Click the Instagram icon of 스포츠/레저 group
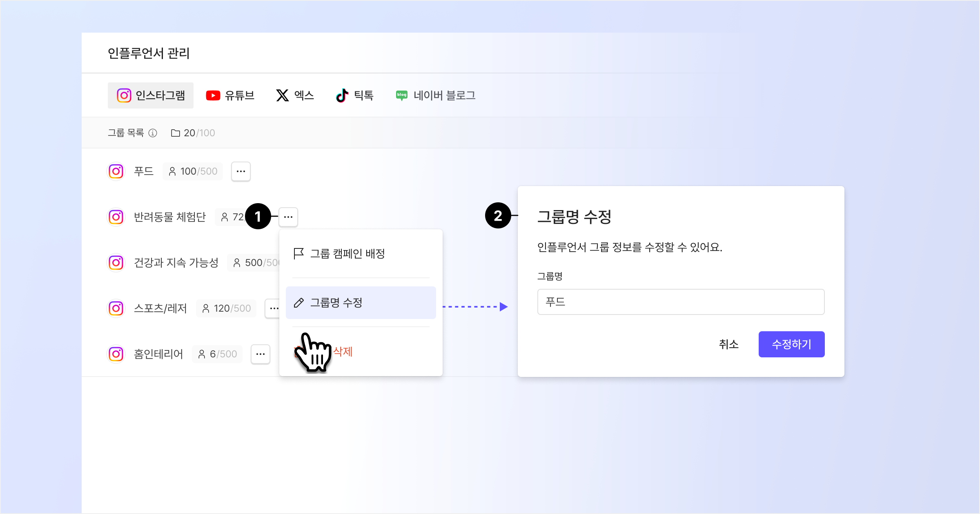Viewport: 980px width, 514px height. click(x=116, y=308)
